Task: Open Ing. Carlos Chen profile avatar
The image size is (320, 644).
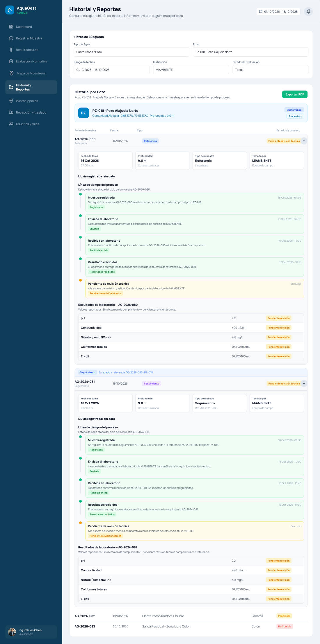Action: 12,632
